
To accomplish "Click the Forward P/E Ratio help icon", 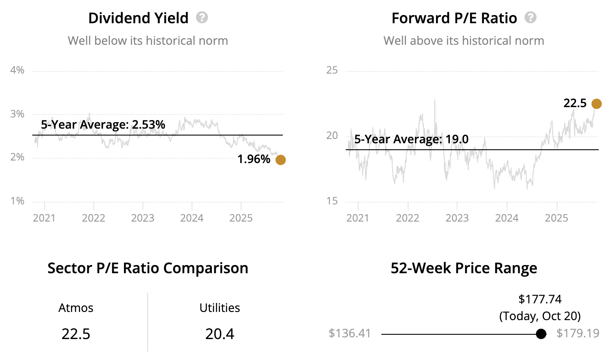I will (x=530, y=18).
